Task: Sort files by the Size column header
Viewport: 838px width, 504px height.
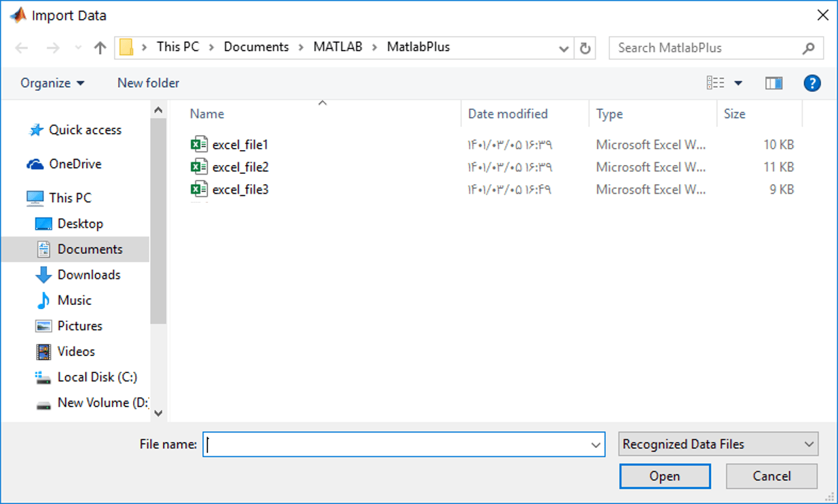Action: [x=736, y=113]
